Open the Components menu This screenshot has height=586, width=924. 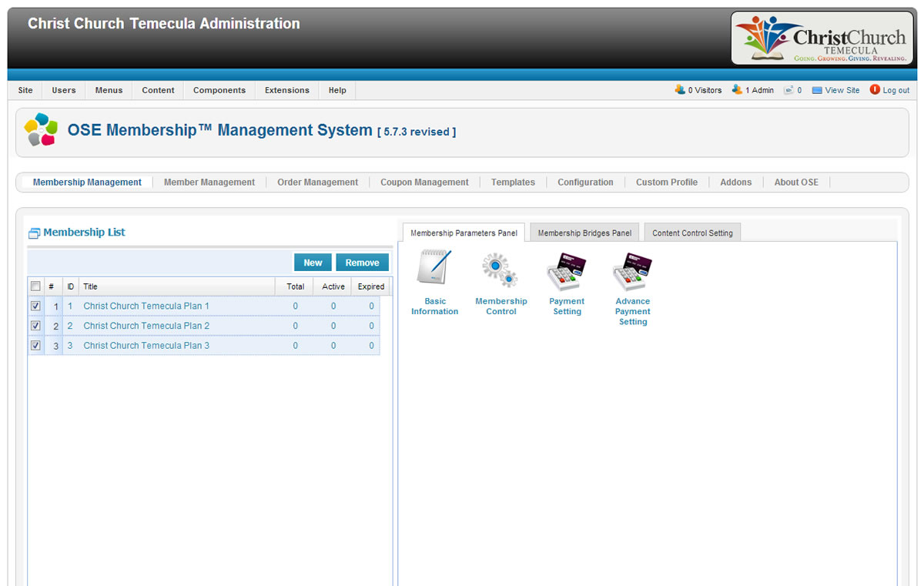(219, 90)
